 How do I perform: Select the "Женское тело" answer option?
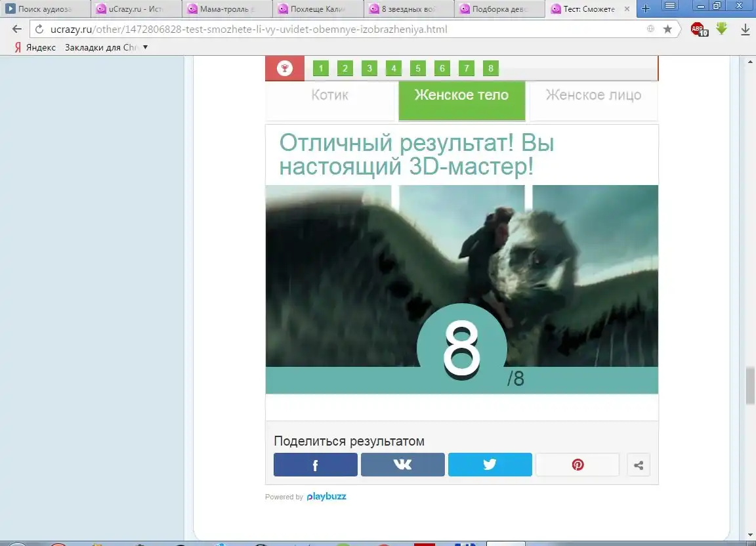point(461,95)
